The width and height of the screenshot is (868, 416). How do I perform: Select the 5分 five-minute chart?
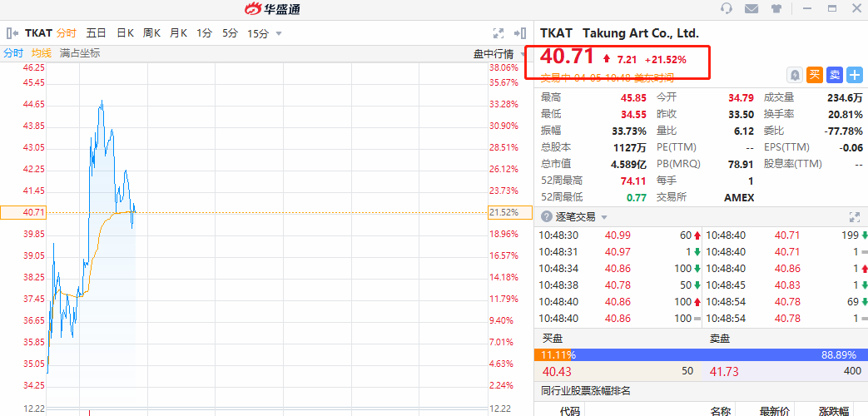[x=231, y=33]
